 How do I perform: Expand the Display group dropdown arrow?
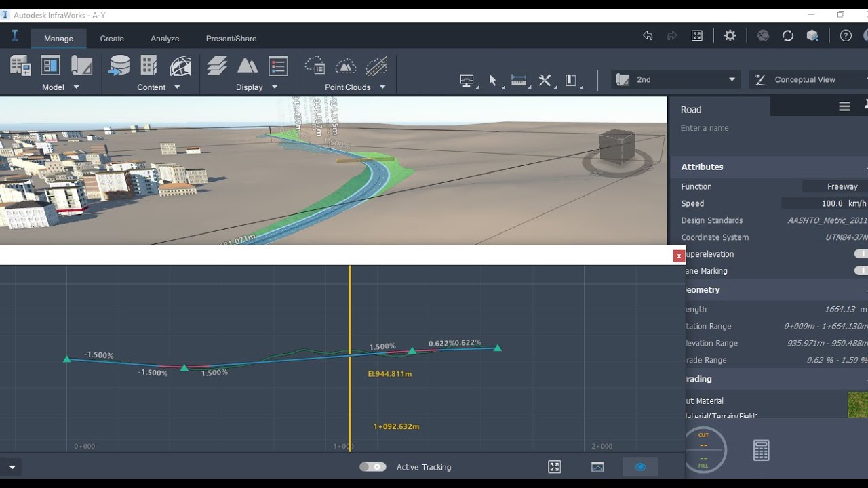click(x=275, y=87)
